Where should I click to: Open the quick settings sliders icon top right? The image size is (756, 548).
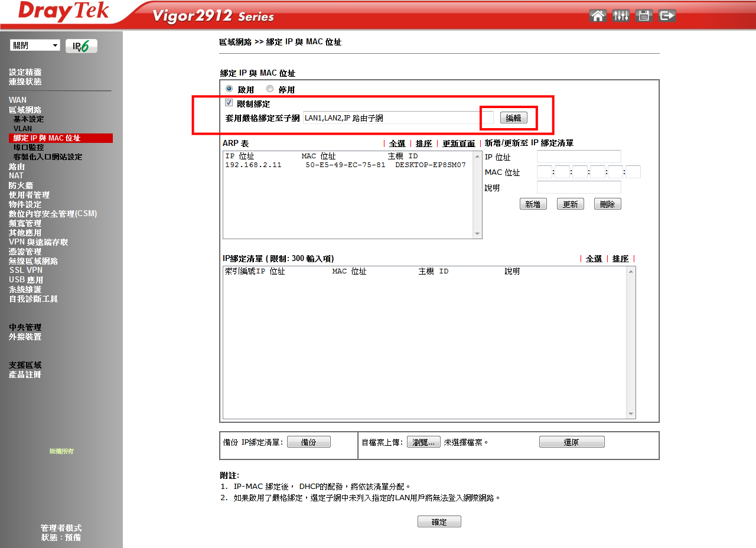(621, 16)
